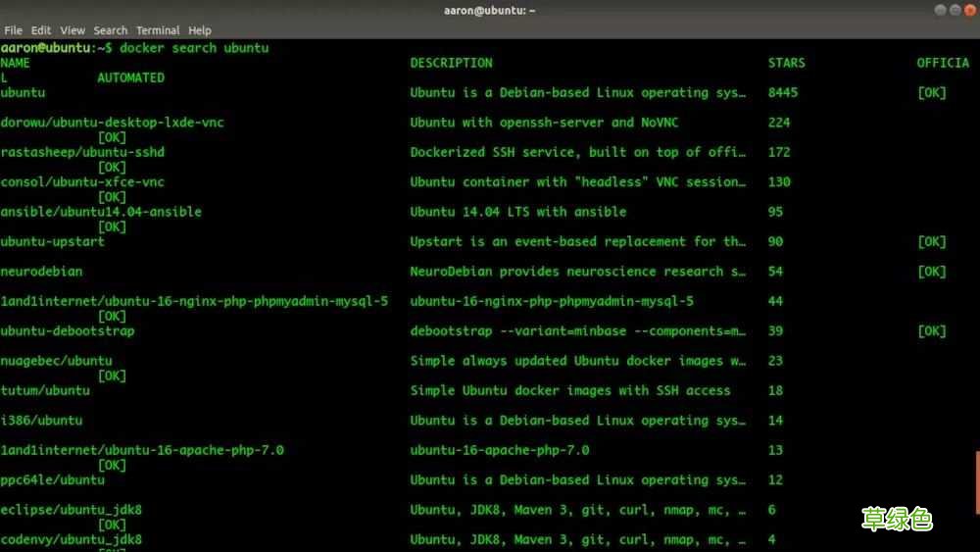The image size is (980, 552).
Task: Click description 'debootstrap --variant=minbase'
Action: [x=518, y=331]
